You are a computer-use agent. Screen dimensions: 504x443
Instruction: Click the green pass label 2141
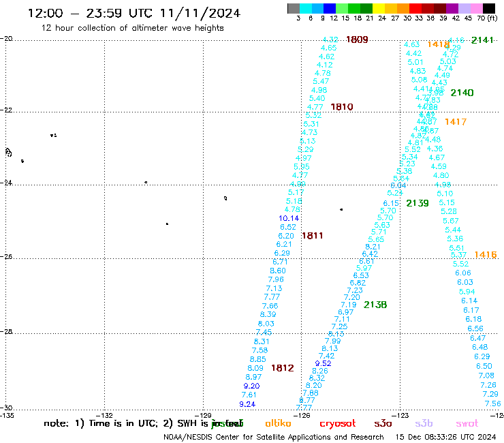[482, 40]
